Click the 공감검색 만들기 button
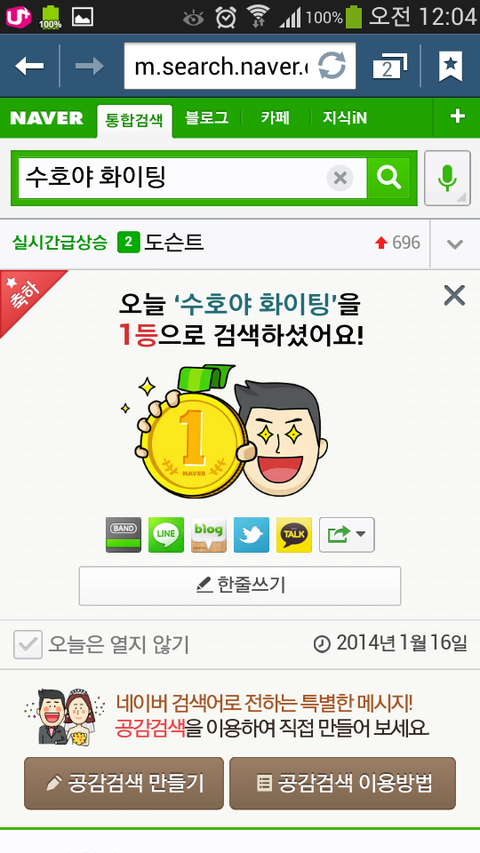The height and width of the screenshot is (853, 480). tap(124, 783)
